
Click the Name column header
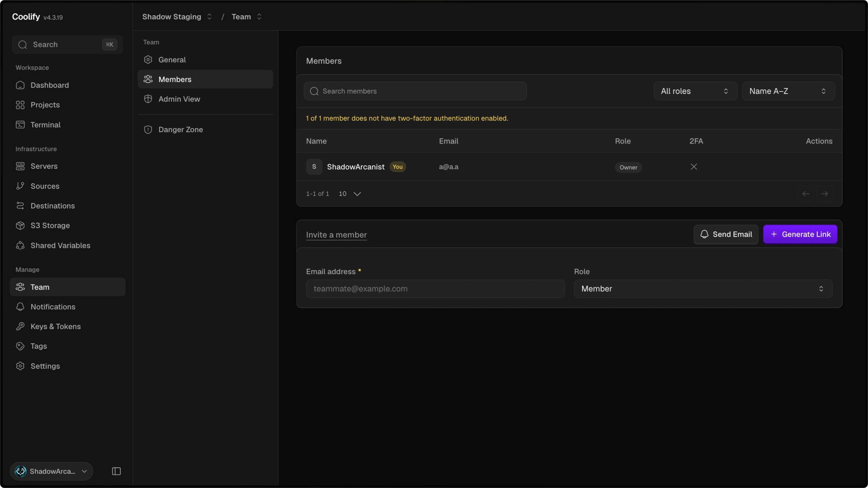[x=316, y=141]
